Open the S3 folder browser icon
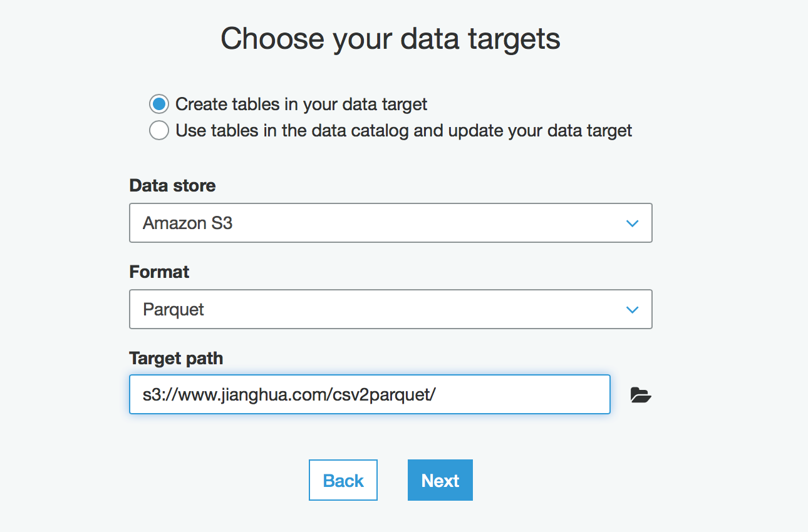808x532 pixels. pyautogui.click(x=641, y=395)
